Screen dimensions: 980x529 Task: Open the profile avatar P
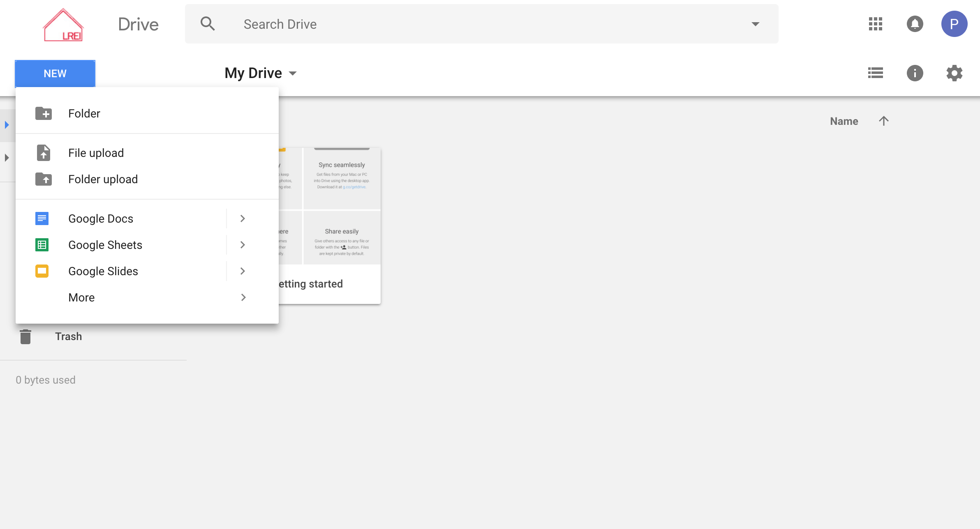coord(955,24)
